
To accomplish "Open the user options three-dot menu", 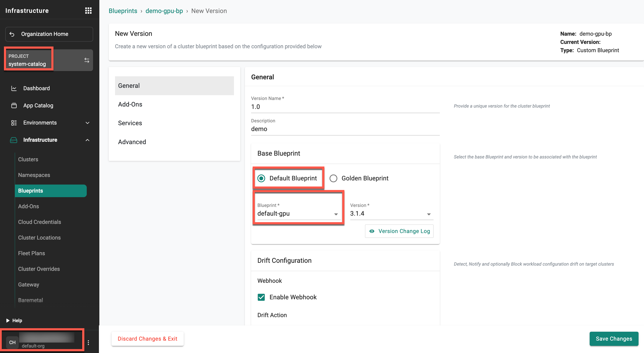I will pos(88,343).
